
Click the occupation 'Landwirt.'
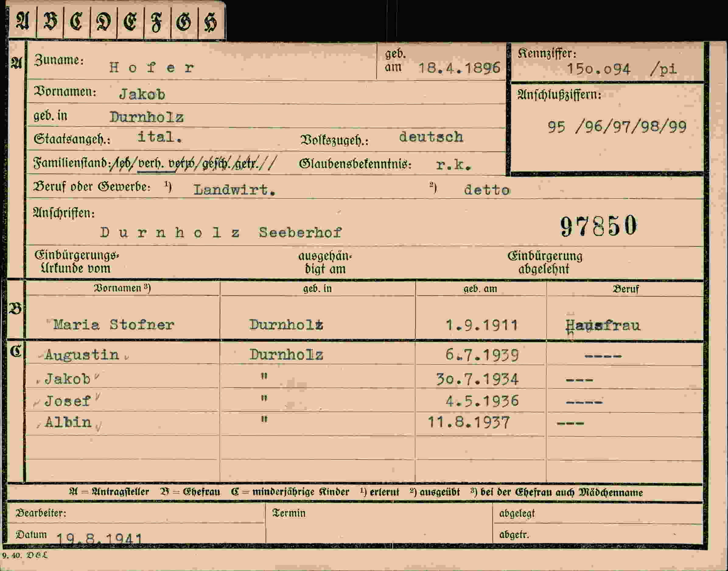235,190
